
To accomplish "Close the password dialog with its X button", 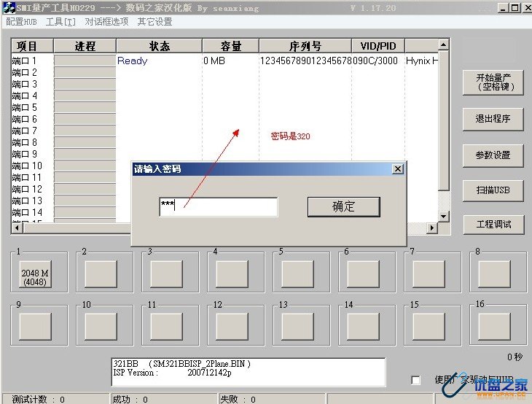I will click(397, 169).
